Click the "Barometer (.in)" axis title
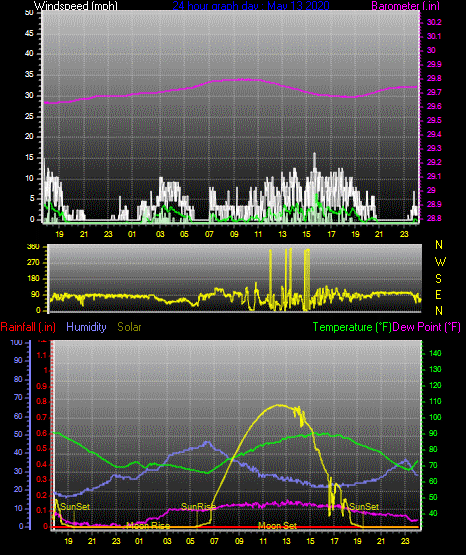The image size is (466, 555). tap(405, 6)
